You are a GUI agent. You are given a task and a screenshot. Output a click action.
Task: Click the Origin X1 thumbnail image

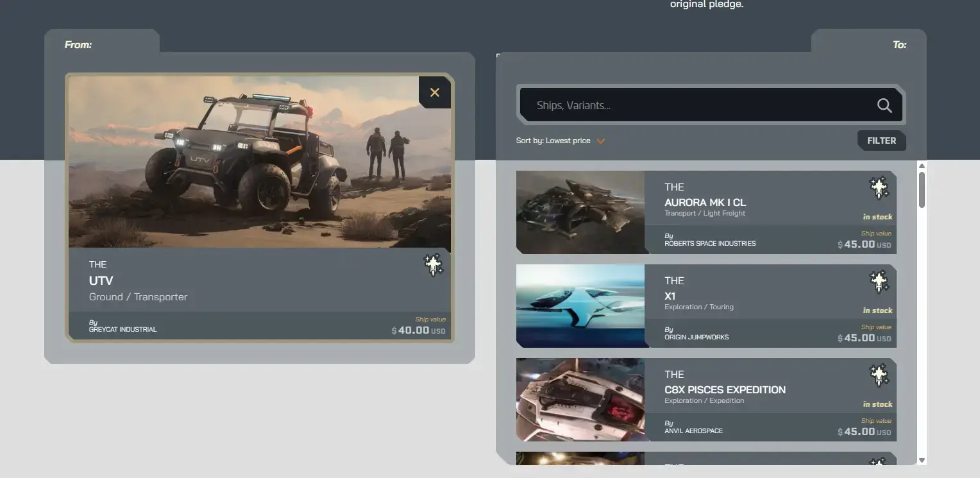pyautogui.click(x=580, y=306)
